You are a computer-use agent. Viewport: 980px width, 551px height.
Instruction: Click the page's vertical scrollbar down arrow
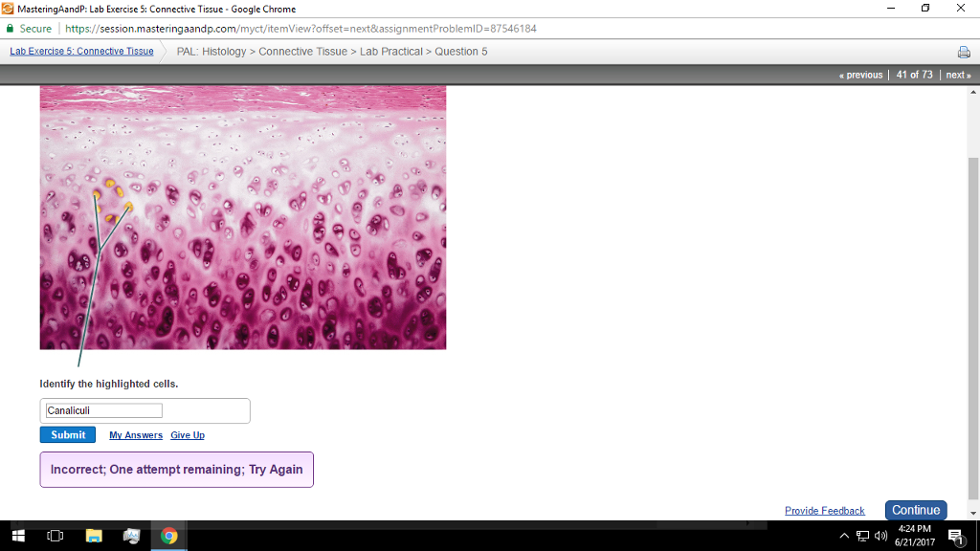(973, 515)
